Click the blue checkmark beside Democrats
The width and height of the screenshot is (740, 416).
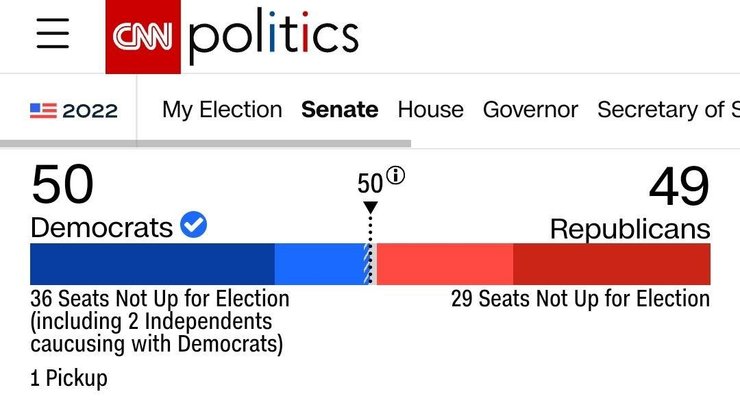tap(194, 226)
